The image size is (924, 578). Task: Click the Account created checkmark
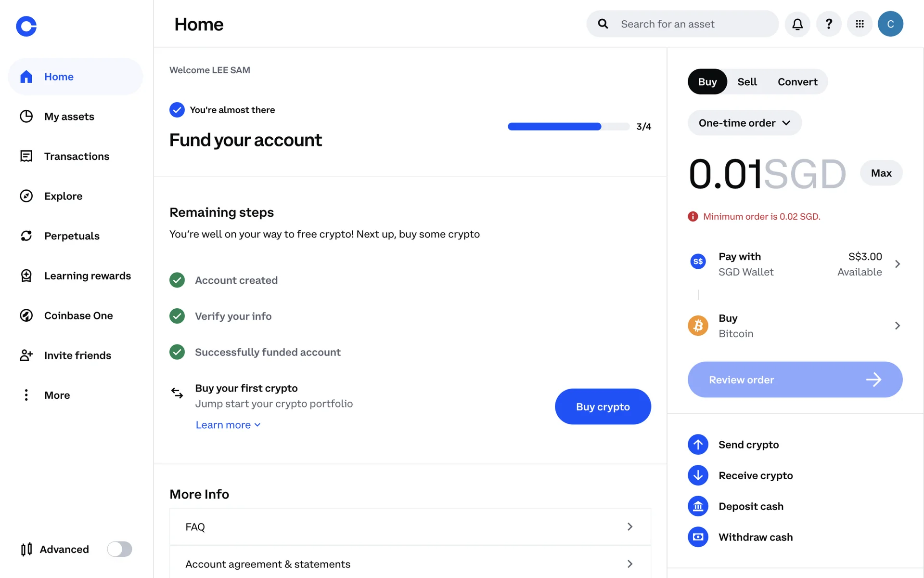(x=177, y=280)
